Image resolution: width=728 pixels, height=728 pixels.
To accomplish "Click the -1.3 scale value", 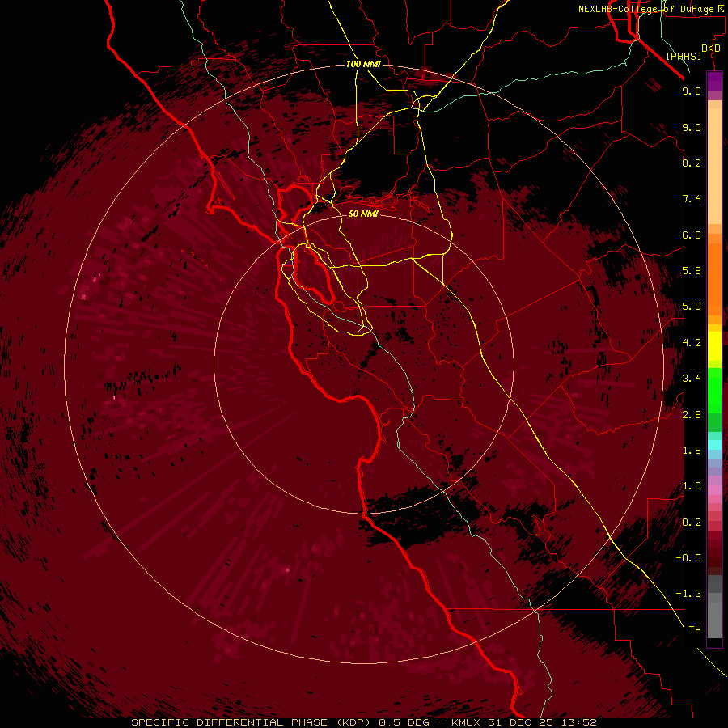I will coord(688,594).
